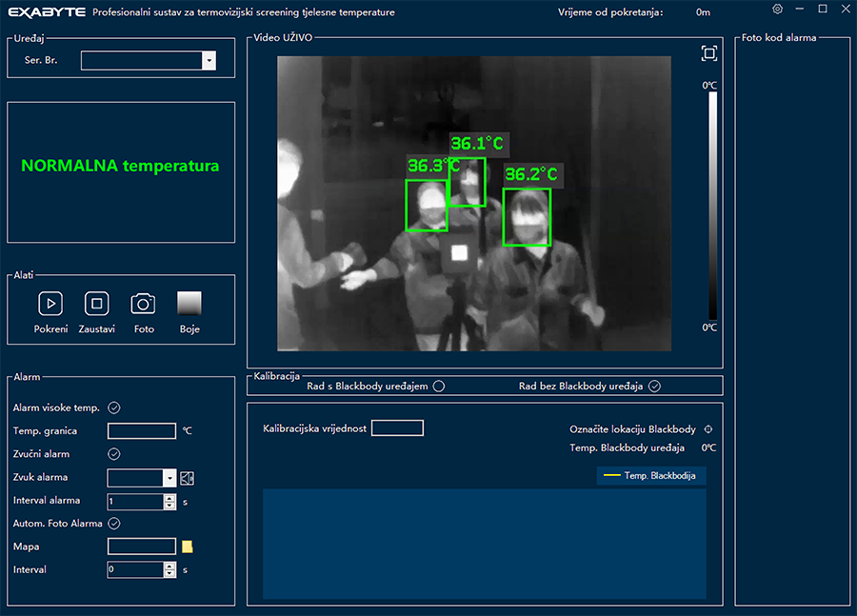Toggle Alarm visoke temp. checkbox

pyautogui.click(x=113, y=407)
